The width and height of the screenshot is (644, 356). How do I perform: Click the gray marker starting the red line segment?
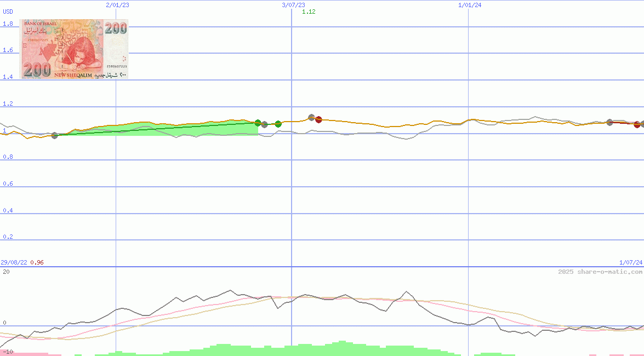coord(610,122)
